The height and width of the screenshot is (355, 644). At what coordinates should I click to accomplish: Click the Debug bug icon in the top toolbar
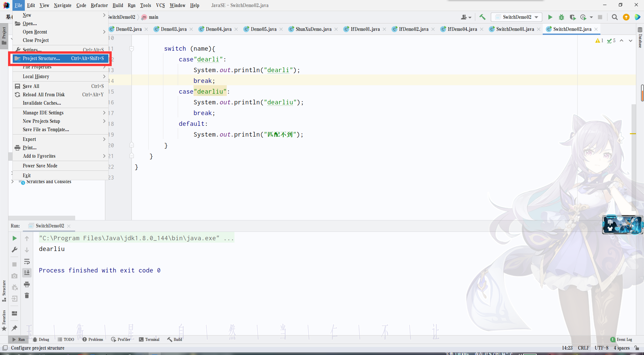(561, 17)
